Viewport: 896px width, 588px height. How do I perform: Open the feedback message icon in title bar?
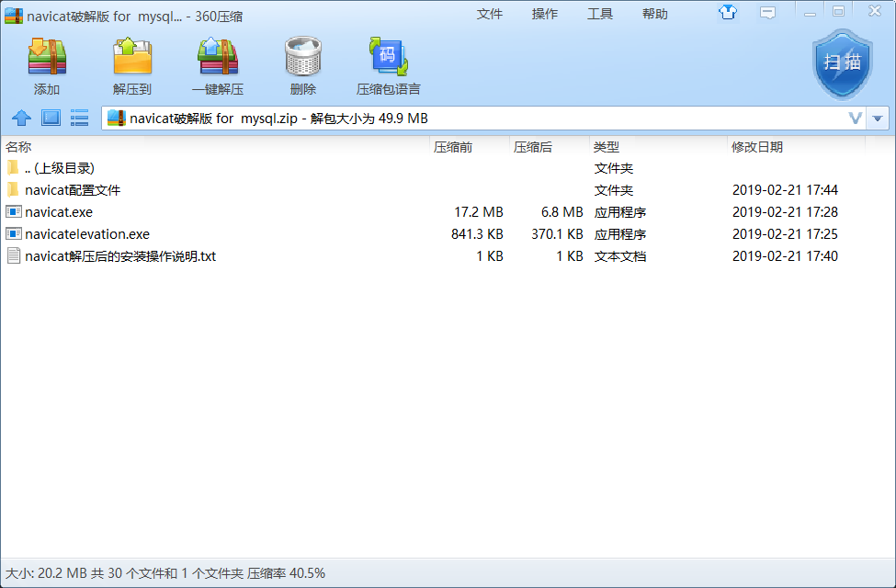[x=767, y=13]
